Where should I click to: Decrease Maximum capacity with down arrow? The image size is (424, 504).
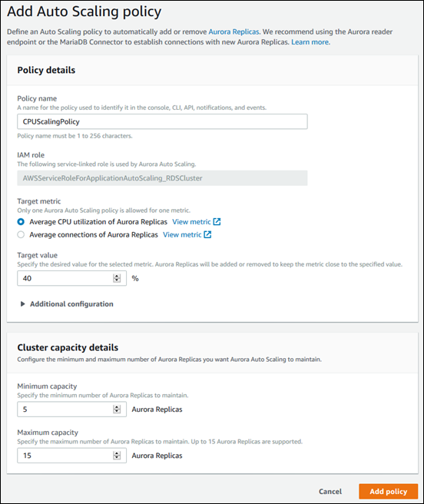point(117,458)
